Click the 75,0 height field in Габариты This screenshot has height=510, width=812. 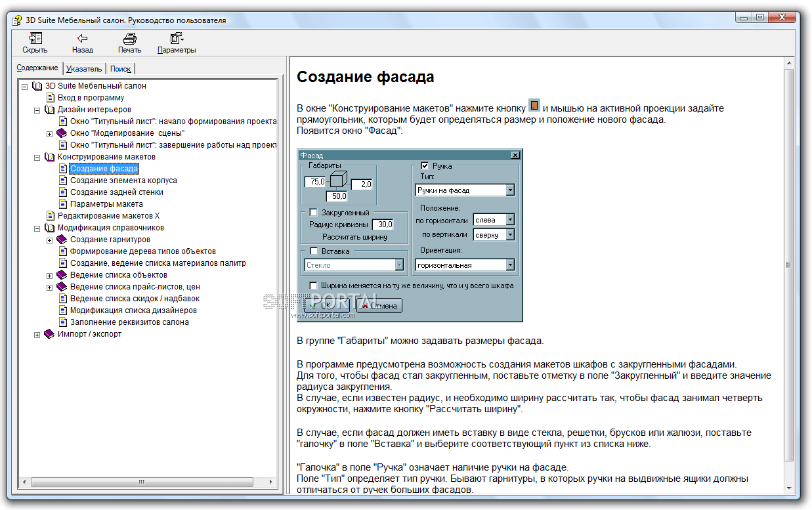[315, 182]
